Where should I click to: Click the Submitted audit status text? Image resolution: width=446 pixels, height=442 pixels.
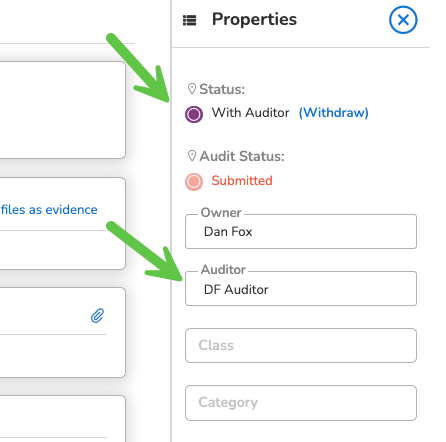coord(242,181)
